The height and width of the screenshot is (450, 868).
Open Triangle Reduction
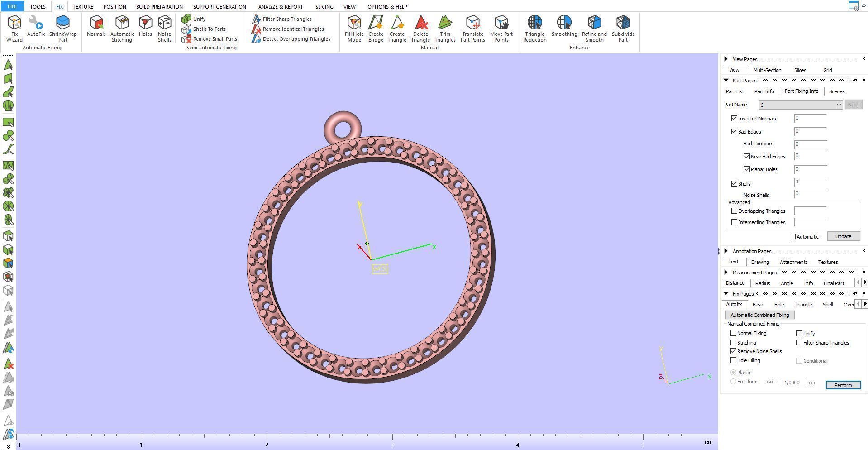point(534,28)
